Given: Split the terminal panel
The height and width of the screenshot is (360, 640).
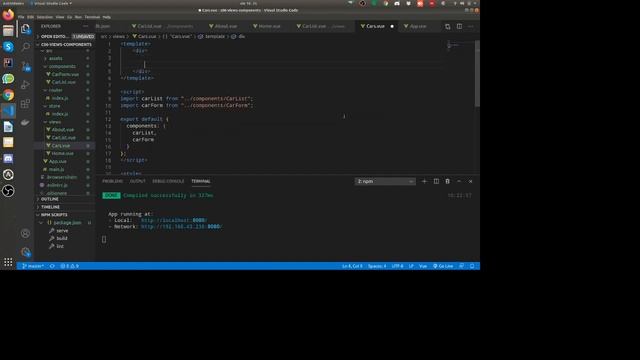Looking at the screenshot, I should tap(436, 181).
